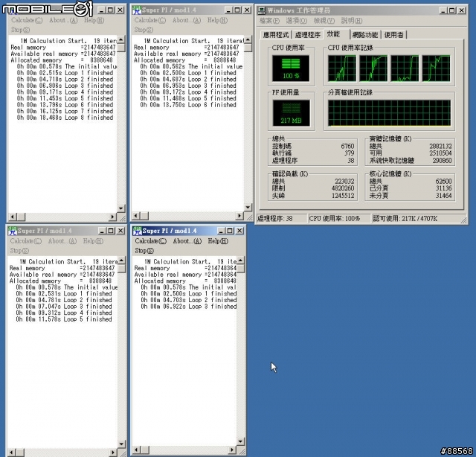The width and height of the screenshot is (476, 457).
Task: Click the 處理程序: 38 status bar entry
Action: [x=282, y=219]
